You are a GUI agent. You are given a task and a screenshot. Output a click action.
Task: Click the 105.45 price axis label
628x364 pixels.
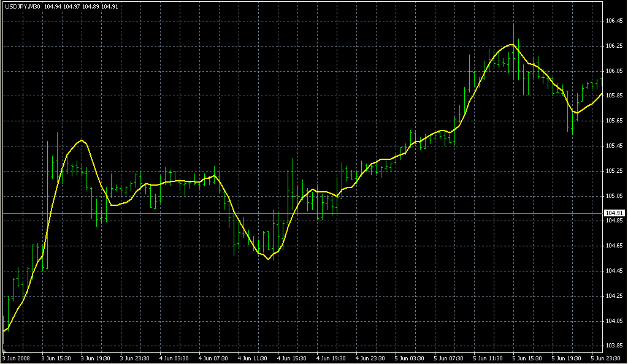(x=614, y=146)
